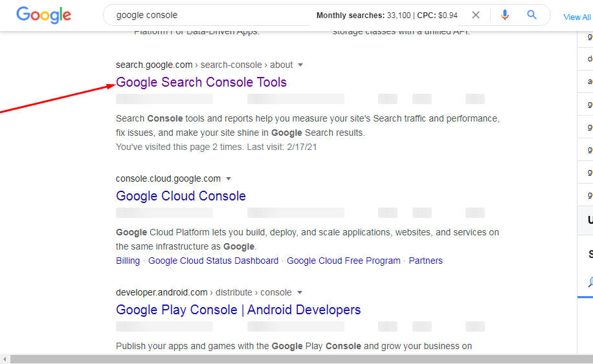The width and height of the screenshot is (593, 364).
Task: Click the search.google.com breadcrumb URL
Action: pyautogui.click(x=154, y=65)
